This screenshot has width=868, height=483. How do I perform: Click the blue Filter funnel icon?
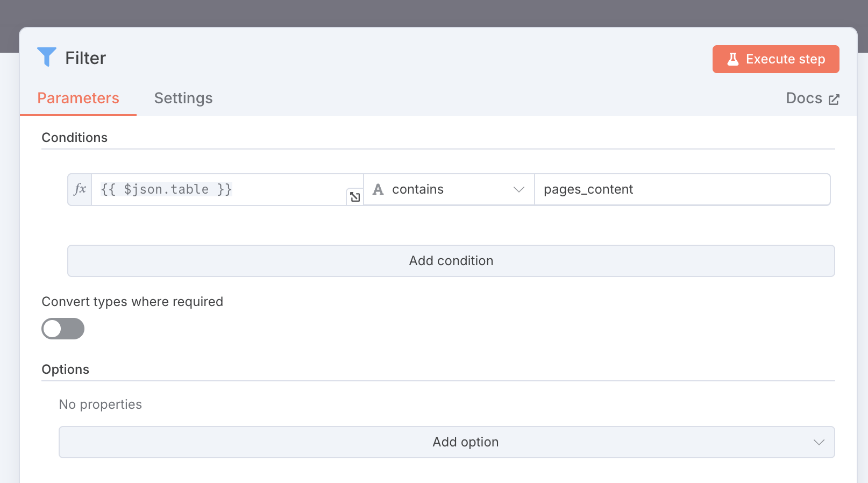point(47,57)
